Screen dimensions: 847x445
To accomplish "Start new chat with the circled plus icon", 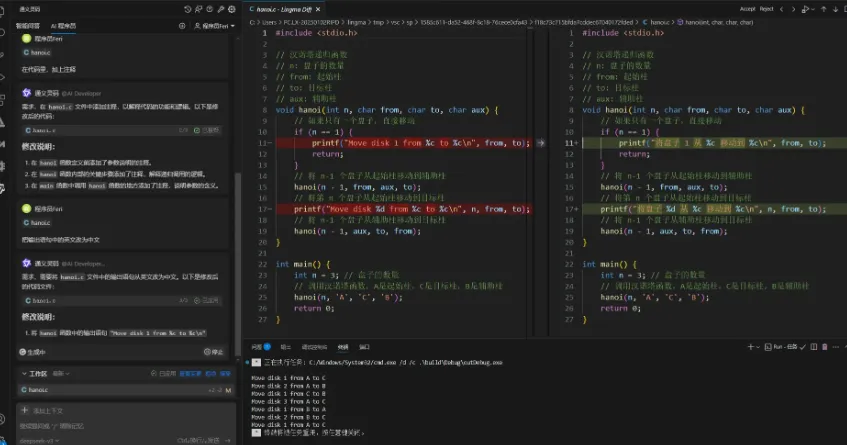I will click(x=182, y=26).
